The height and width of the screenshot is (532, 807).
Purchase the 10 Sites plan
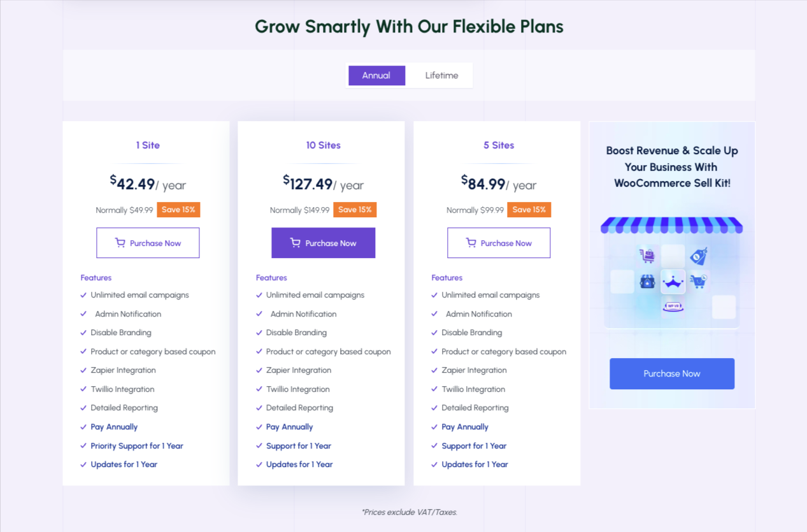323,243
